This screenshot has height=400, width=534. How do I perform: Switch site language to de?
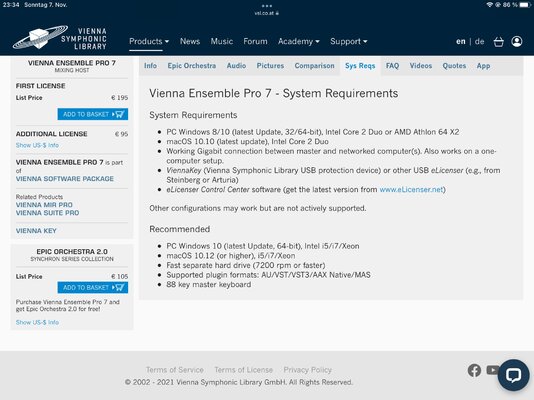480,42
